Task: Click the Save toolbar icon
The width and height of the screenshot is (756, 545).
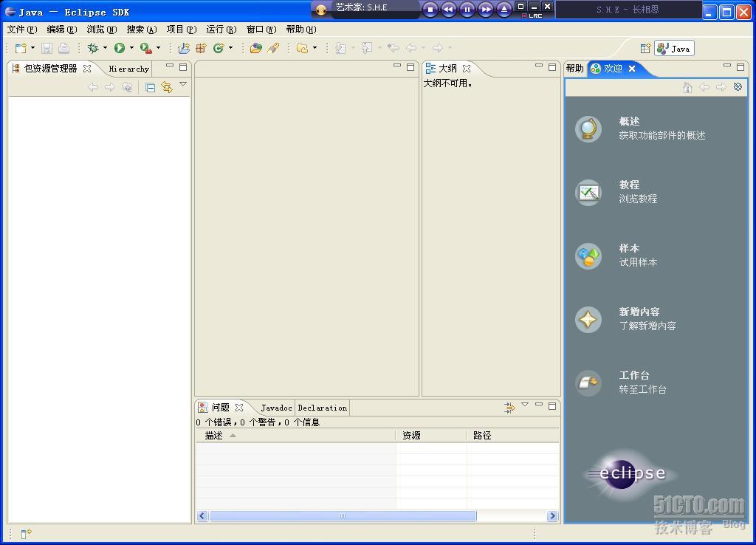Action: coord(47,48)
